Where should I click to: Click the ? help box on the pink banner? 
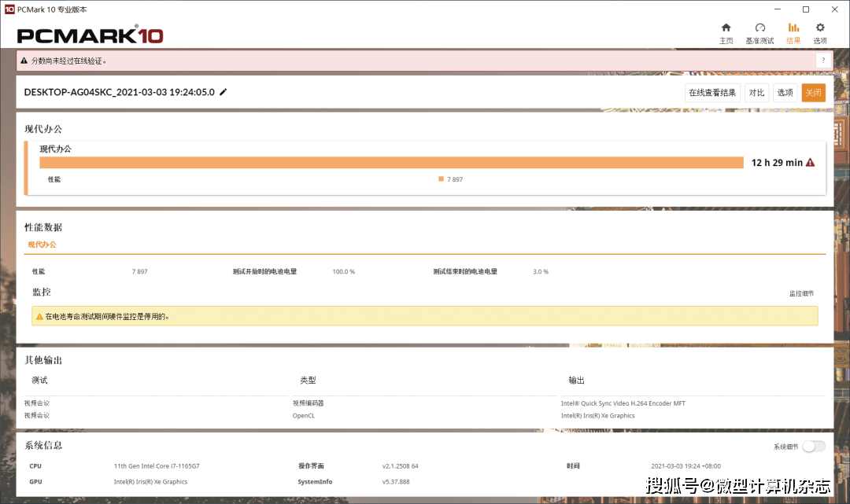click(x=823, y=61)
